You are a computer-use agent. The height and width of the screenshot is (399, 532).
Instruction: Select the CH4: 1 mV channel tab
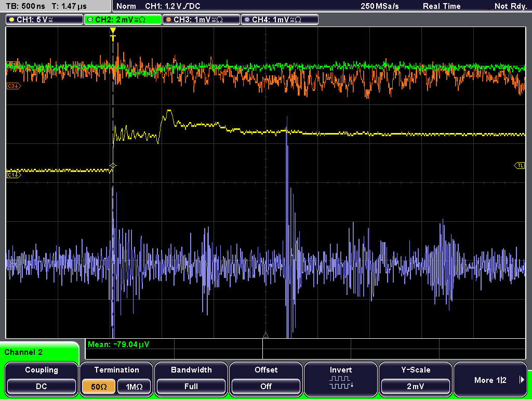(280, 20)
